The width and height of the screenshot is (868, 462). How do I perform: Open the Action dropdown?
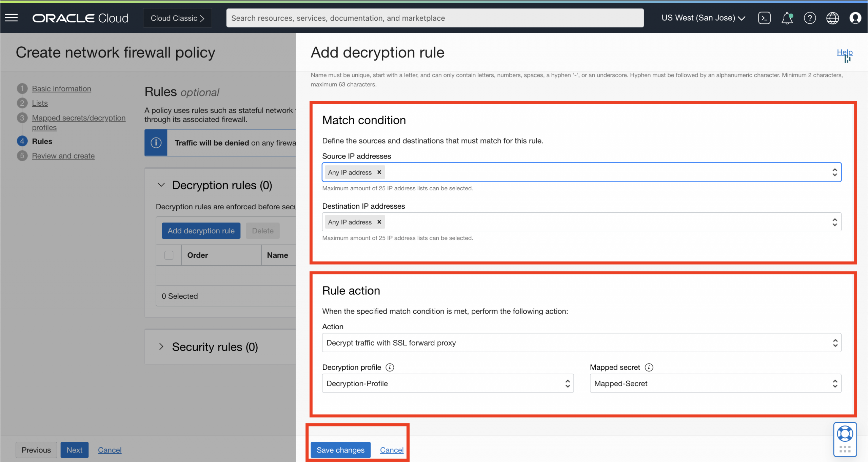[581, 342]
